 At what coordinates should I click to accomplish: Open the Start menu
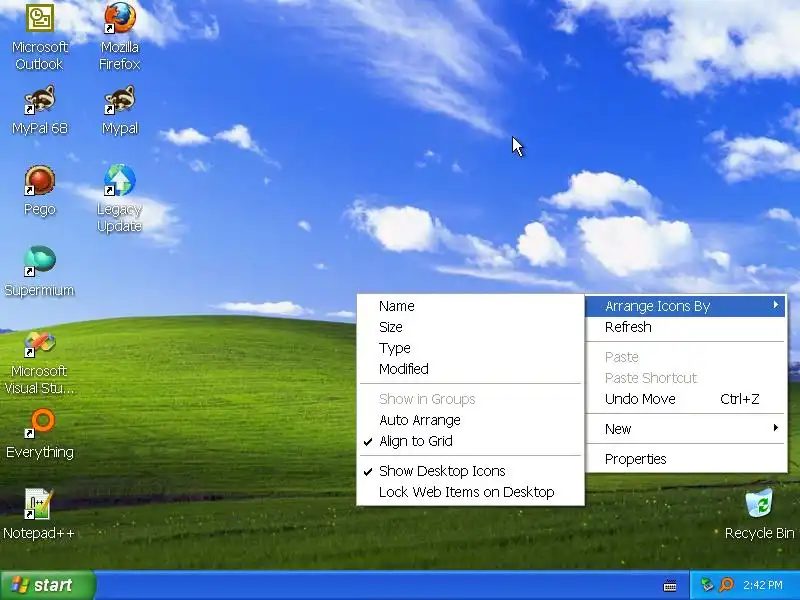[48, 585]
